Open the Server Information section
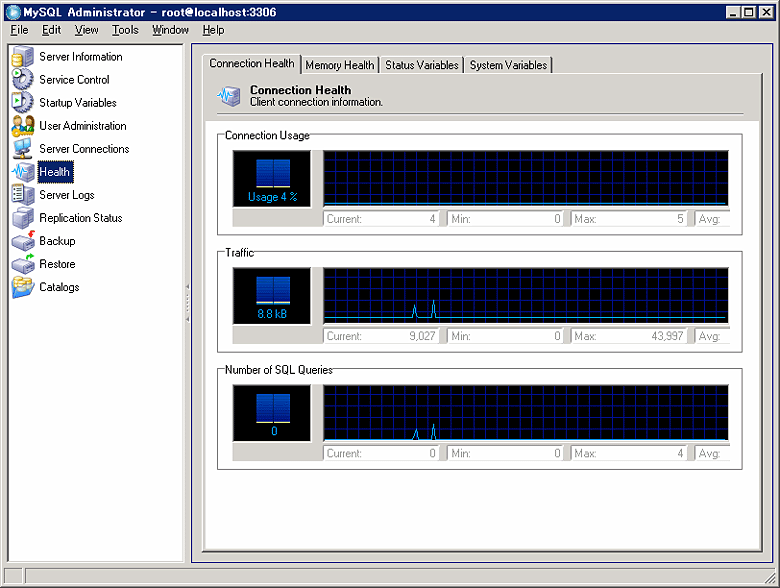780x588 pixels. [81, 57]
